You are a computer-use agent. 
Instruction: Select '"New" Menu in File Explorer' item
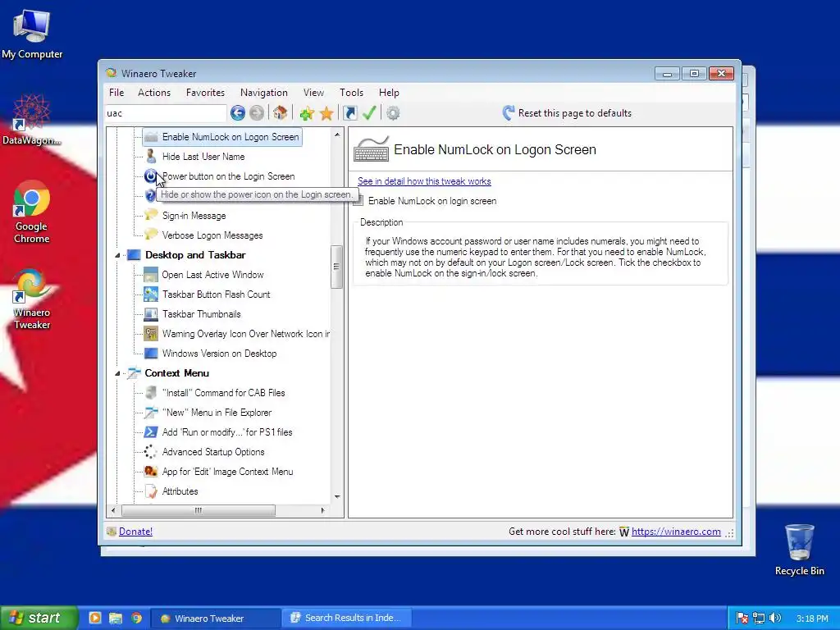[217, 413]
